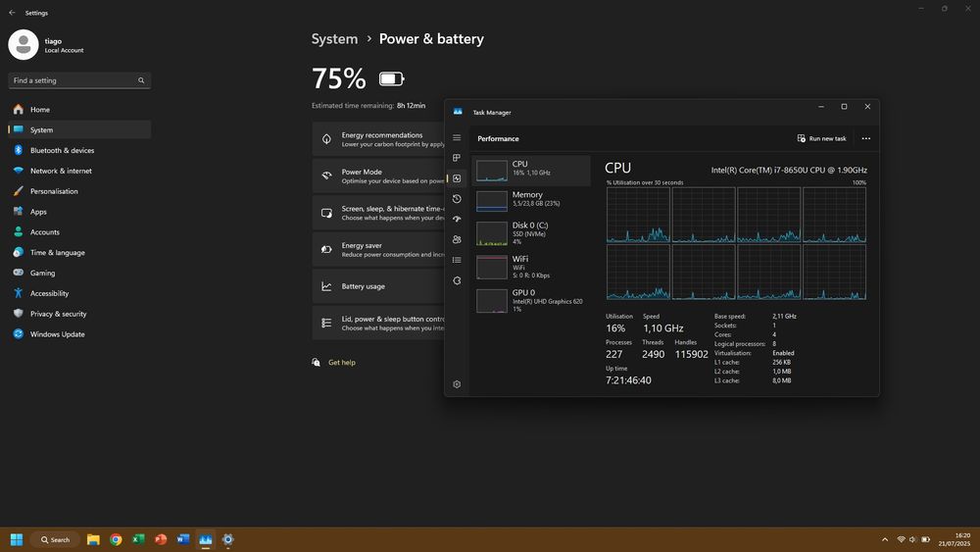The image size is (980, 552).
Task: Open clock and date 16:20 flyout
Action: coord(954,539)
